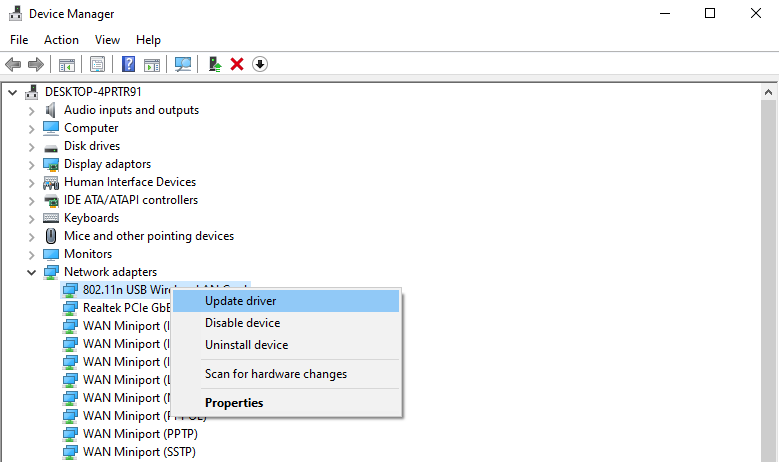Click the Properties sheet toolbar icon
Screen dimensions: 779x462
coord(97,64)
